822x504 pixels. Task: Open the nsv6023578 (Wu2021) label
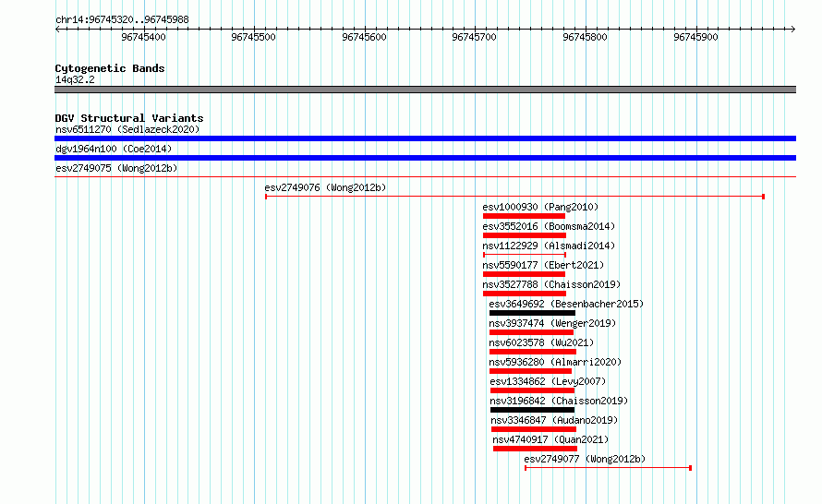point(541,342)
